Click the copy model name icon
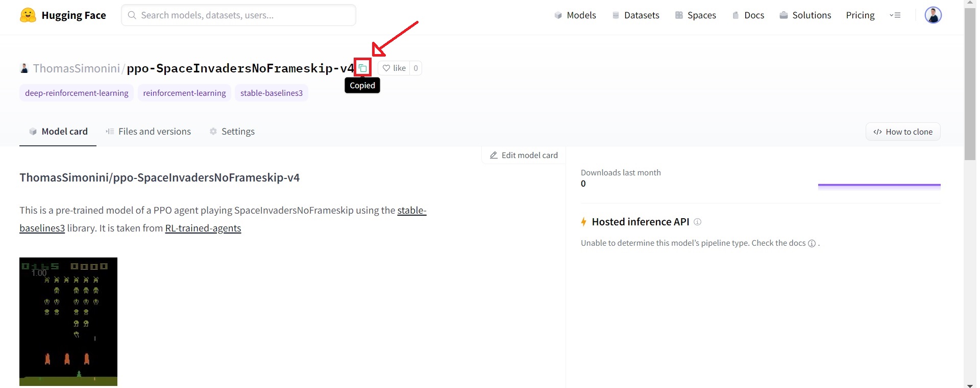Image resolution: width=980 pixels, height=388 pixels. click(362, 68)
